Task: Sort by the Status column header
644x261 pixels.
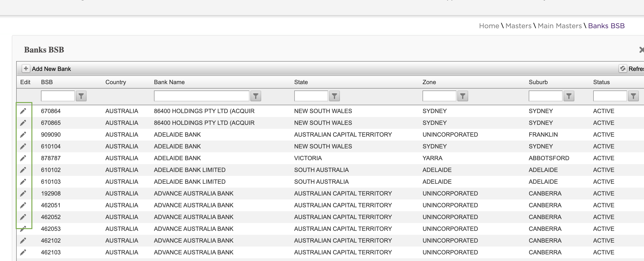Action: 601,82
